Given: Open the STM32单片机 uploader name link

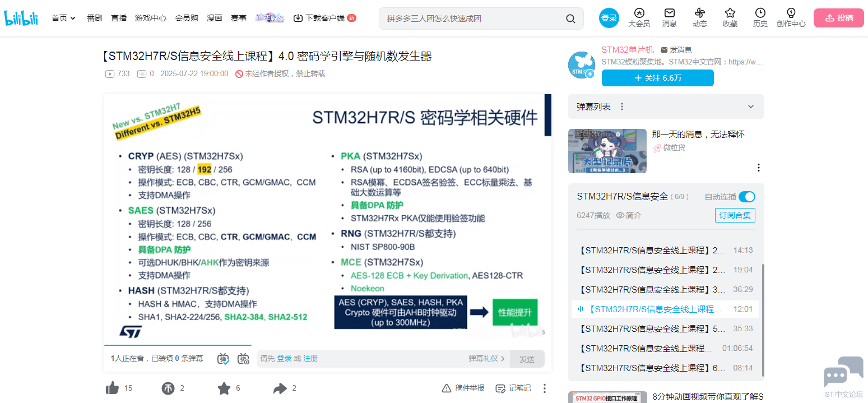Looking at the screenshot, I should click(628, 50).
